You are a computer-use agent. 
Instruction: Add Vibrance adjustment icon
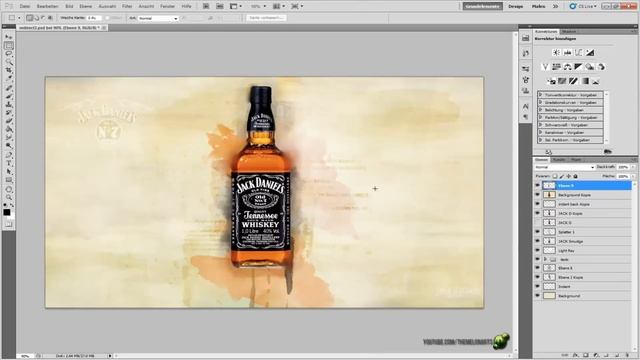click(545, 67)
